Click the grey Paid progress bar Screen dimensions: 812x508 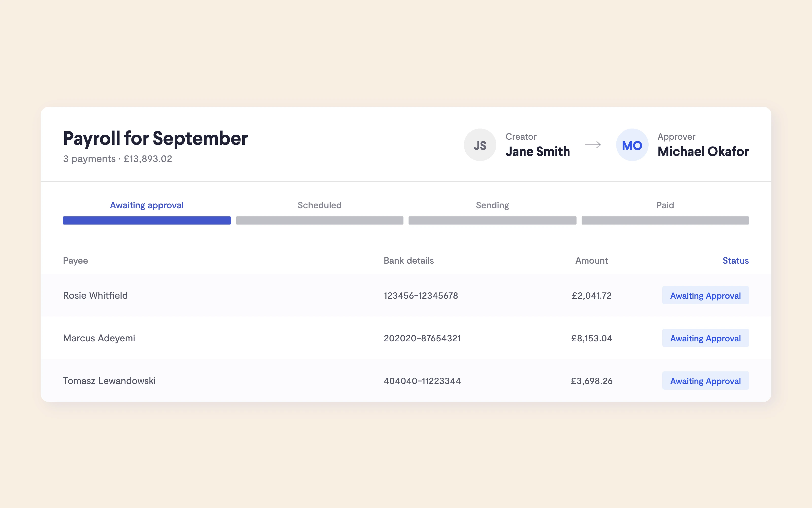point(665,220)
